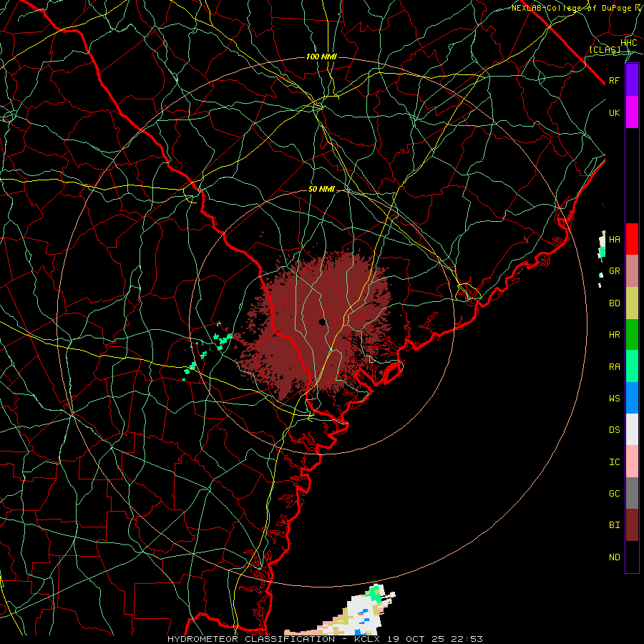The image size is (644, 644).
Task: Click the "KCLX" radar site identifier
Action: pyautogui.click(x=367, y=639)
